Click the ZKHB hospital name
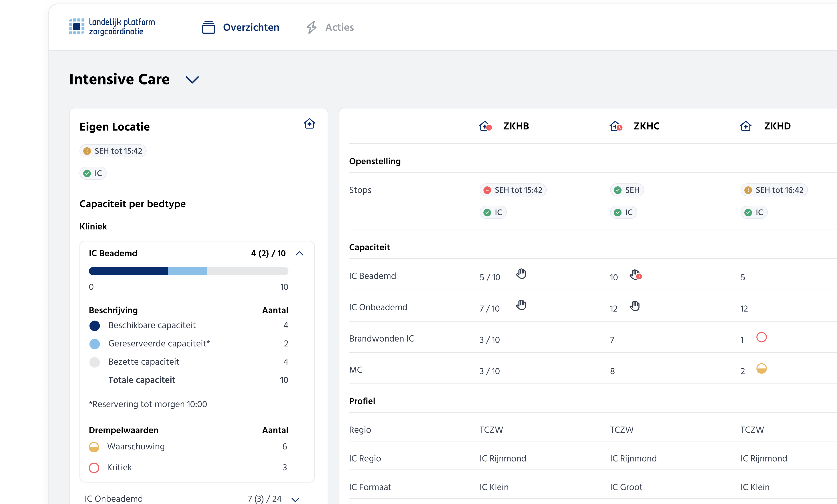The width and height of the screenshot is (837, 504). click(516, 126)
